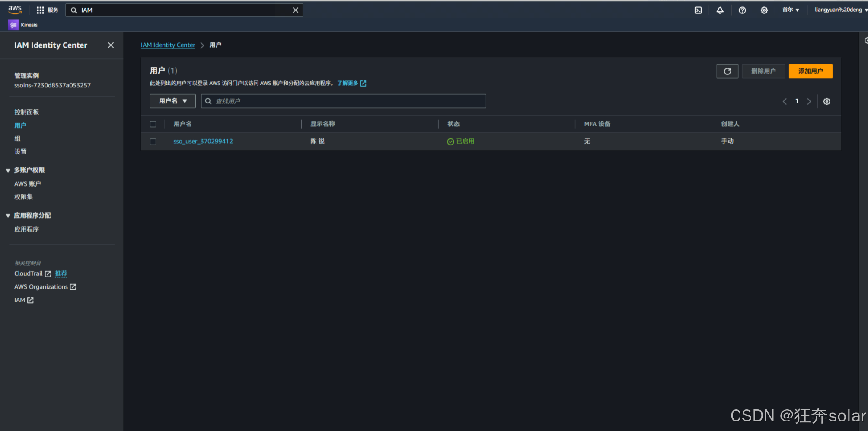Focus the top IAM search box
868x431 pixels.
tap(184, 10)
